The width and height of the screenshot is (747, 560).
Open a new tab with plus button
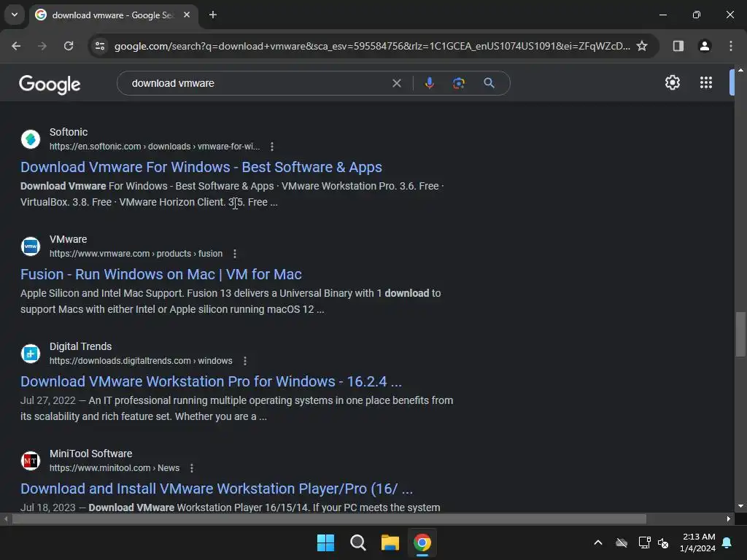pos(213,15)
